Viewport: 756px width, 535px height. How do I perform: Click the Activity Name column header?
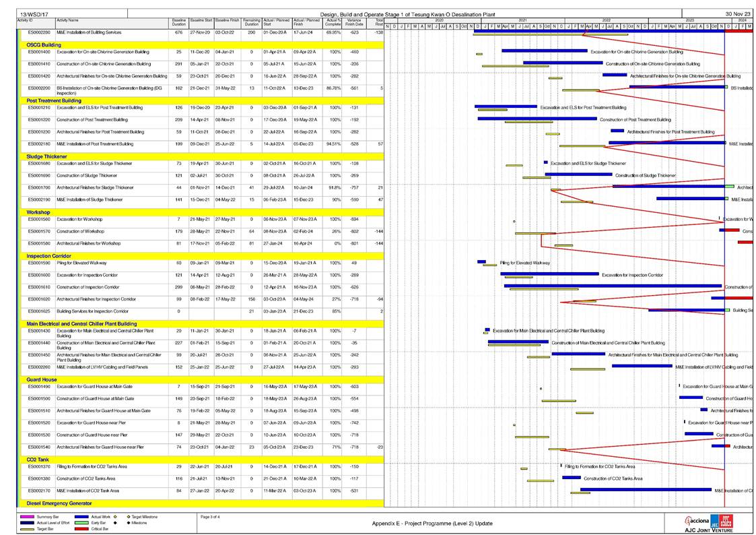point(67,21)
